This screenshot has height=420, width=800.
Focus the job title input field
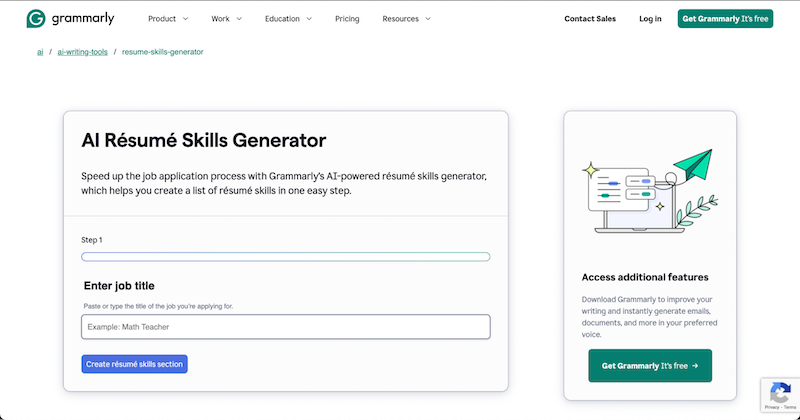pyautogui.click(x=286, y=327)
